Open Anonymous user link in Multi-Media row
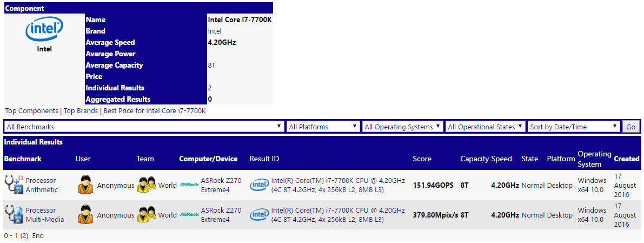The image size is (644, 243). (x=115, y=215)
